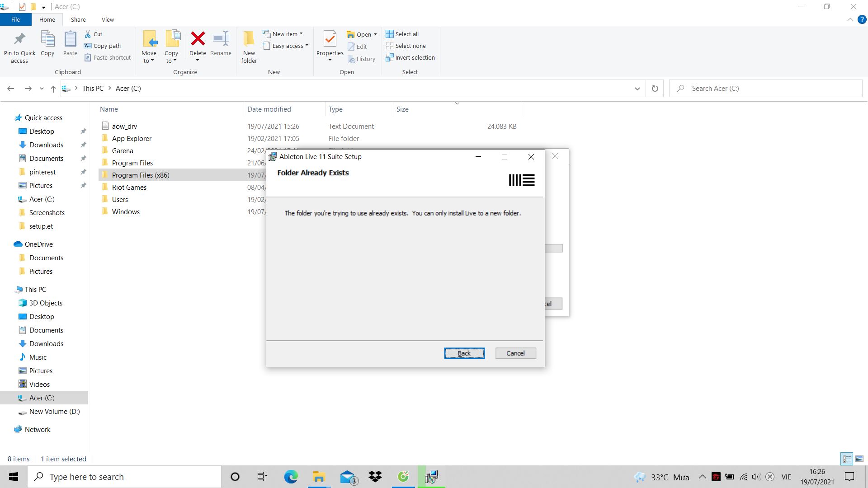Select the Home tab in the ribbon
The width and height of the screenshot is (868, 488).
coord(47,20)
